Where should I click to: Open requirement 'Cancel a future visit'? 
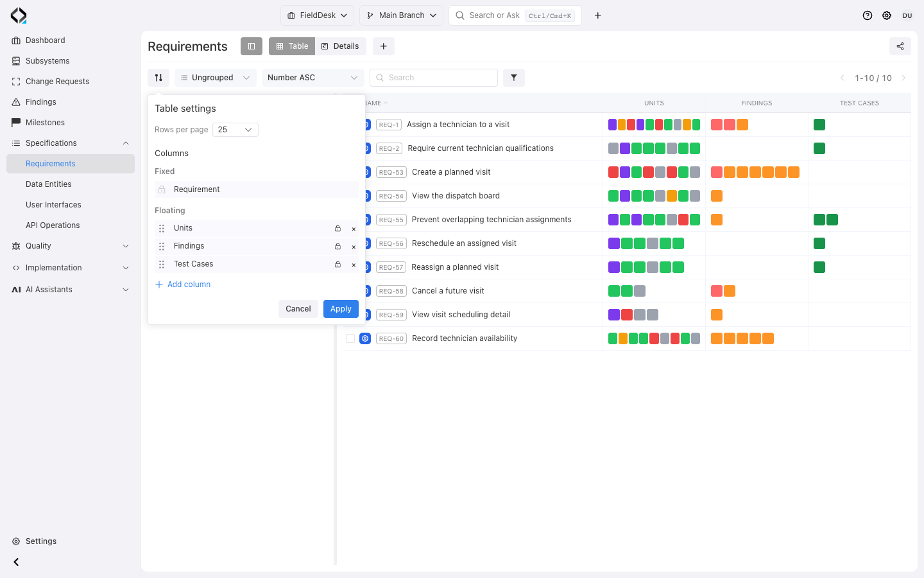pyautogui.click(x=448, y=291)
